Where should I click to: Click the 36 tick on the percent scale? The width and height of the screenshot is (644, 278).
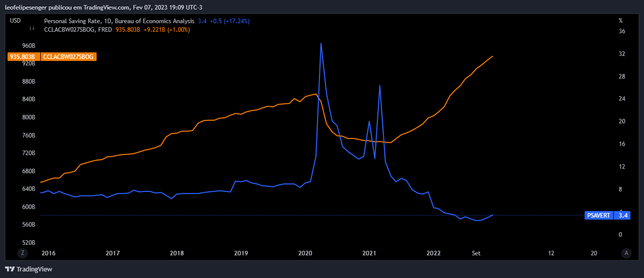pos(622,31)
